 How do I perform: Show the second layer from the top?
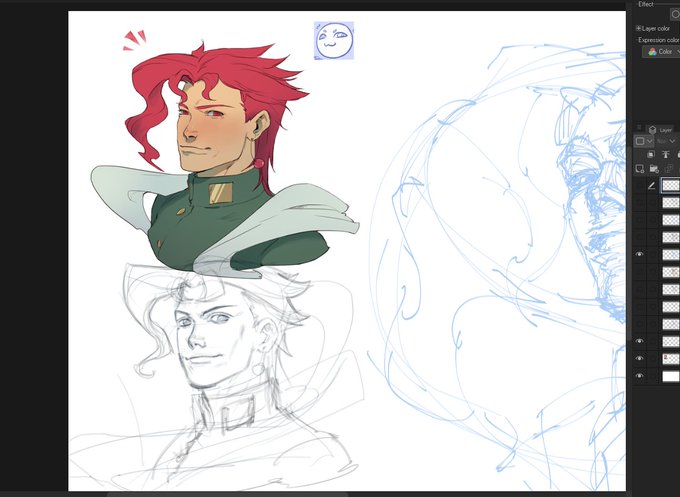click(639, 203)
